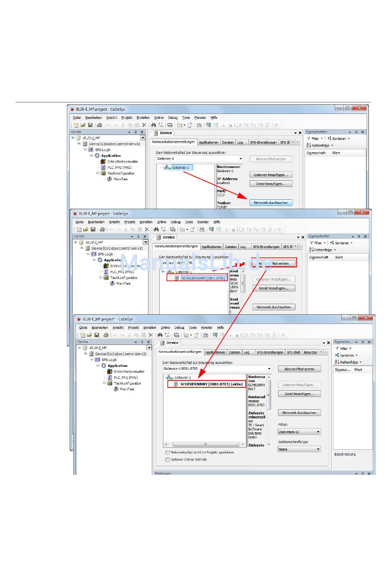Click Open folder icon in topmost window toolbar
Image resolution: width=392 pixels, height=569 pixels.
point(83,125)
